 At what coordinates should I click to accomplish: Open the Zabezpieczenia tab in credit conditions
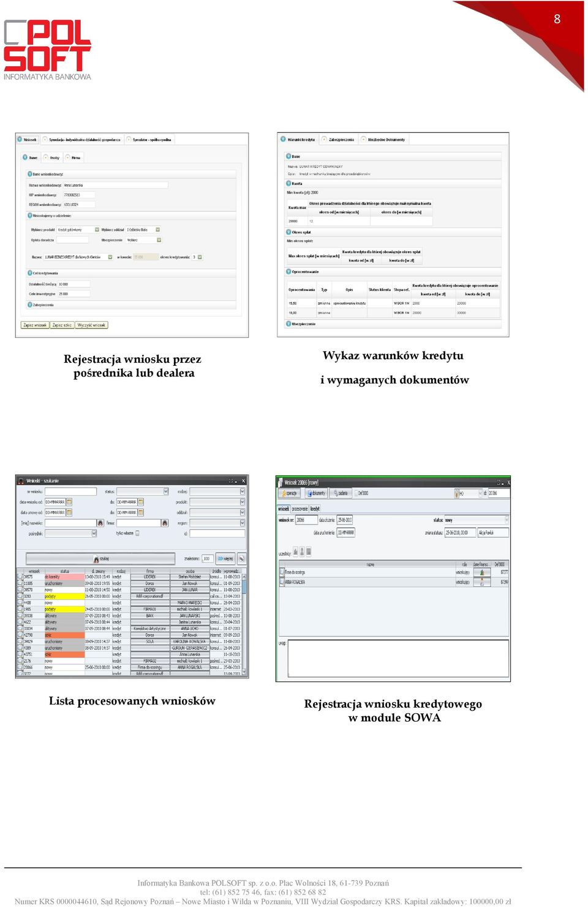coord(338,140)
